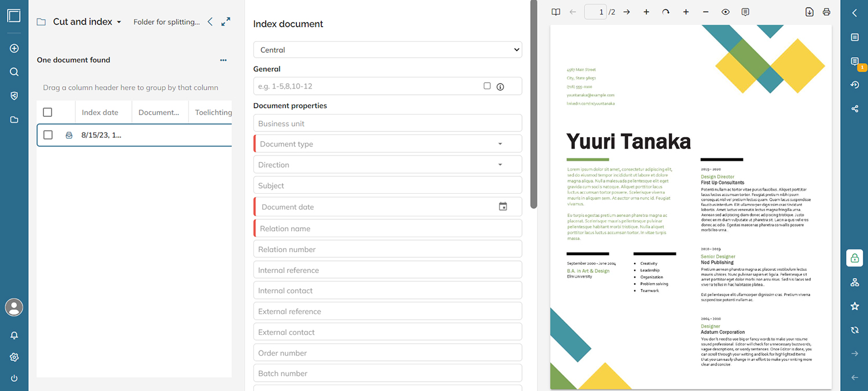
Task: Open the Cut and index menu
Action: point(87,22)
